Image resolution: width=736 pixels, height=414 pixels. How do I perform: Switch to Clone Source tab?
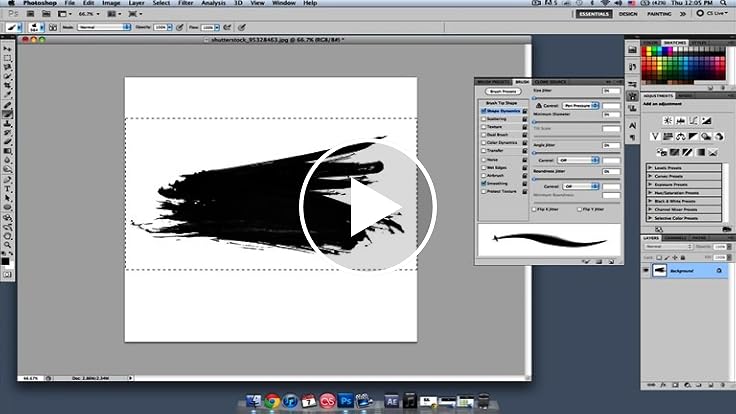550,82
